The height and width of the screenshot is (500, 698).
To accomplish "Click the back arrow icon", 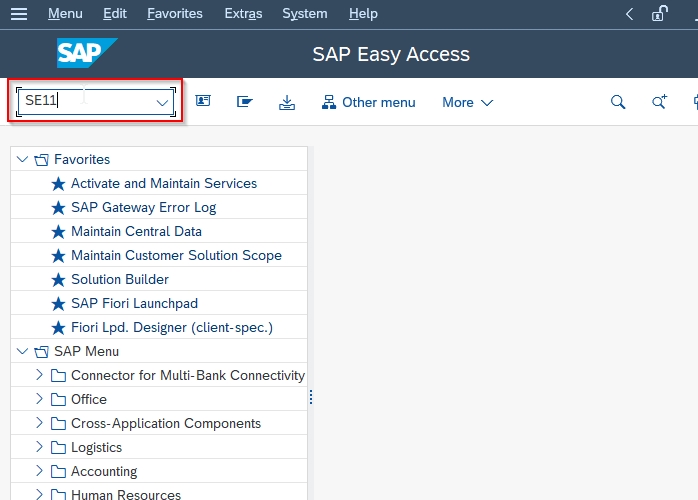I will pyautogui.click(x=629, y=14).
